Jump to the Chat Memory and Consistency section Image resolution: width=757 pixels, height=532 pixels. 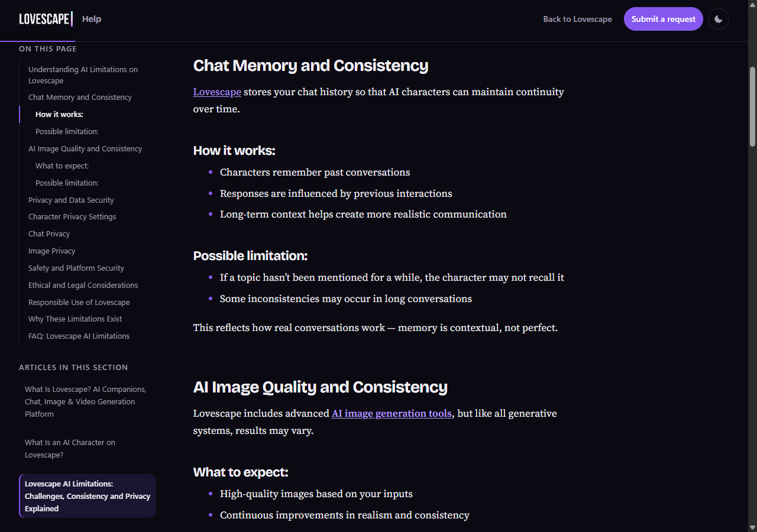[80, 97]
